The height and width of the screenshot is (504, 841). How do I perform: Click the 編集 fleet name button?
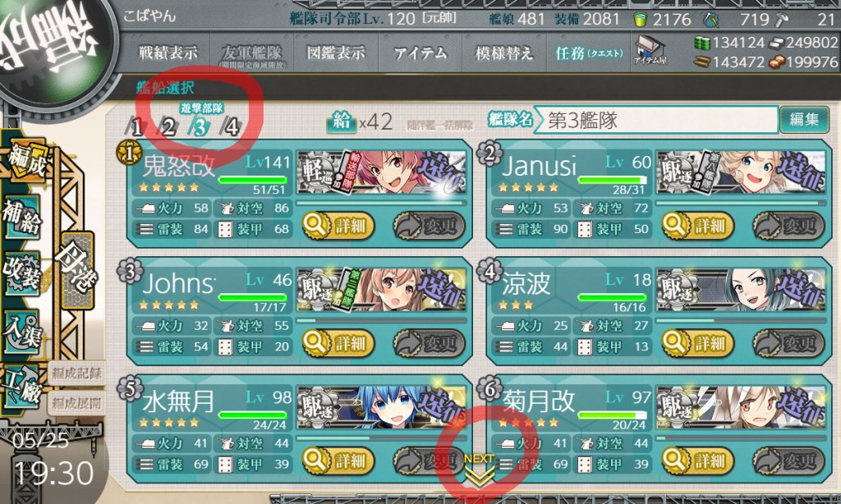click(x=804, y=119)
